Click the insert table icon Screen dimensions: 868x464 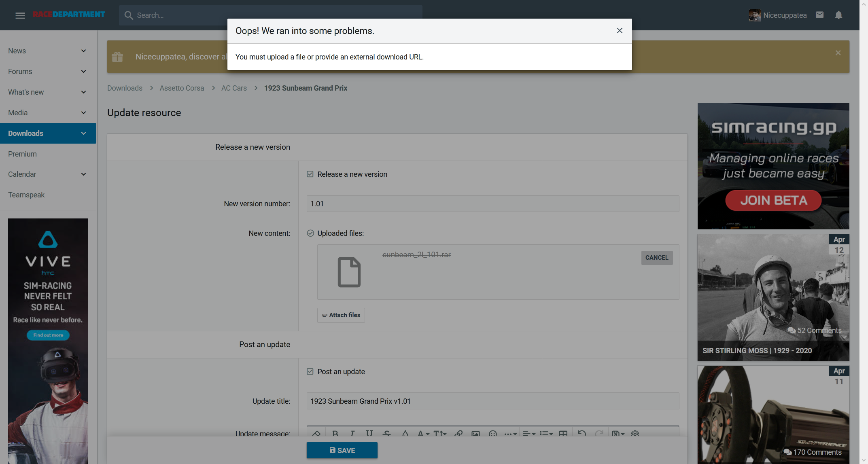coord(563,433)
